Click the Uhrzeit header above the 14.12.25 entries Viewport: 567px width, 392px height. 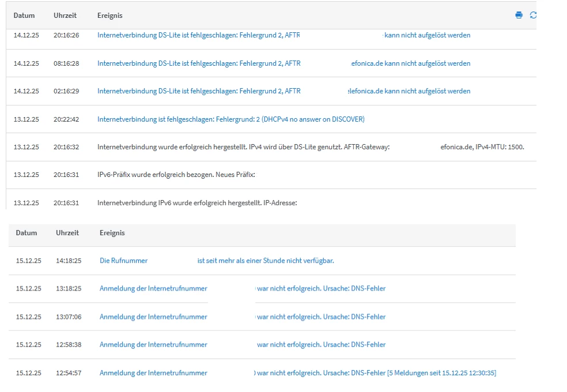[x=65, y=16]
